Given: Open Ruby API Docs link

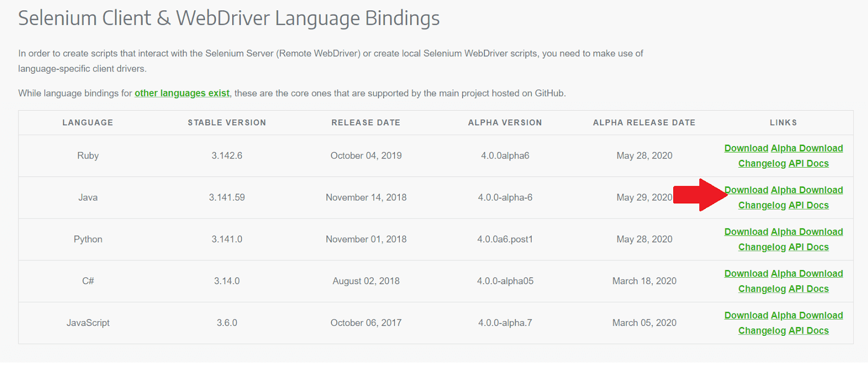Looking at the screenshot, I should pyautogui.click(x=808, y=164).
